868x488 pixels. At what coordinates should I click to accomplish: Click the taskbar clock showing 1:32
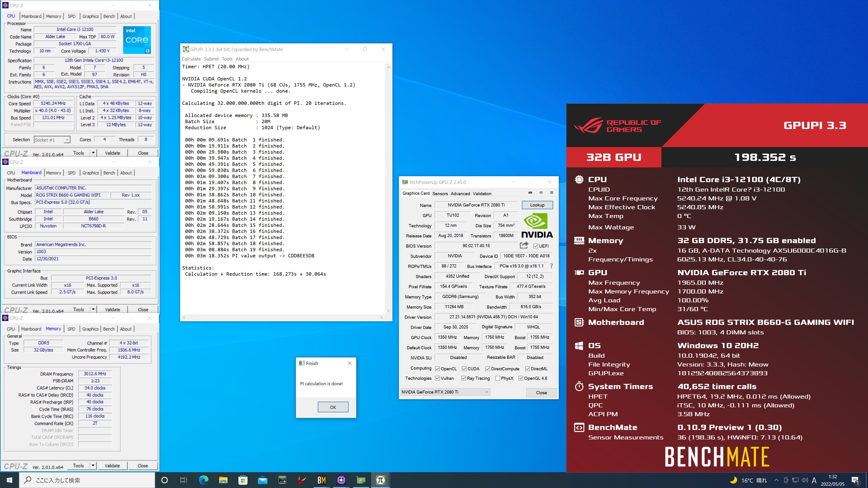833,480
